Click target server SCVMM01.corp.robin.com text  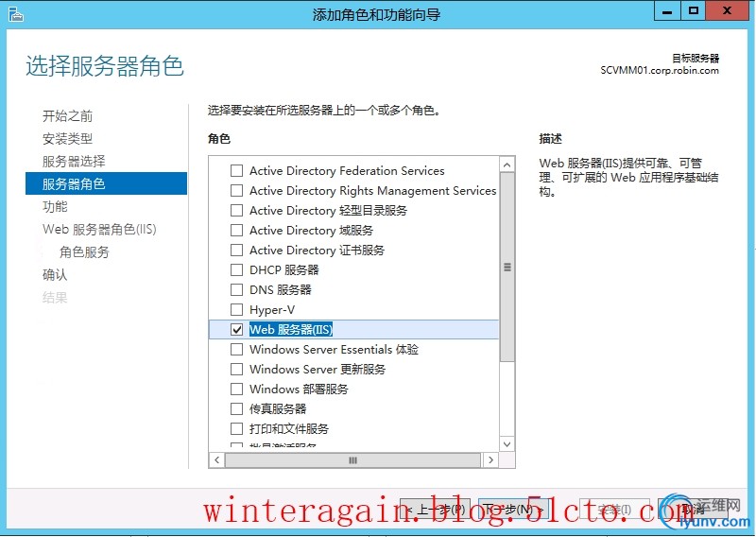coord(659,71)
